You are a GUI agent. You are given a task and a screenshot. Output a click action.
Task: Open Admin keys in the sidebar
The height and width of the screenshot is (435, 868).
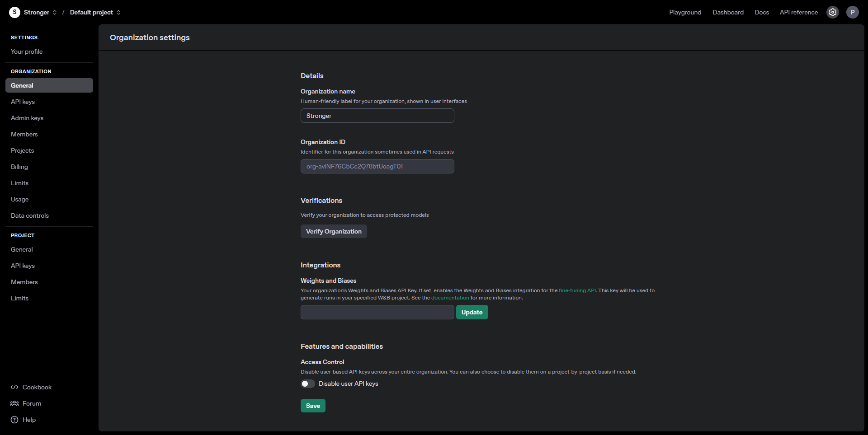pyautogui.click(x=27, y=118)
